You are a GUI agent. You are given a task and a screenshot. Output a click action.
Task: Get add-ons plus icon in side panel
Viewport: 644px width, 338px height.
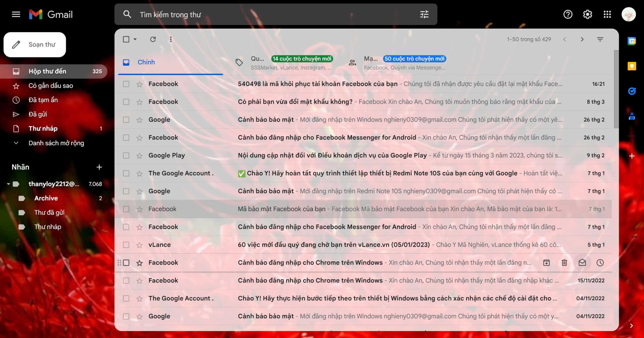point(632,156)
